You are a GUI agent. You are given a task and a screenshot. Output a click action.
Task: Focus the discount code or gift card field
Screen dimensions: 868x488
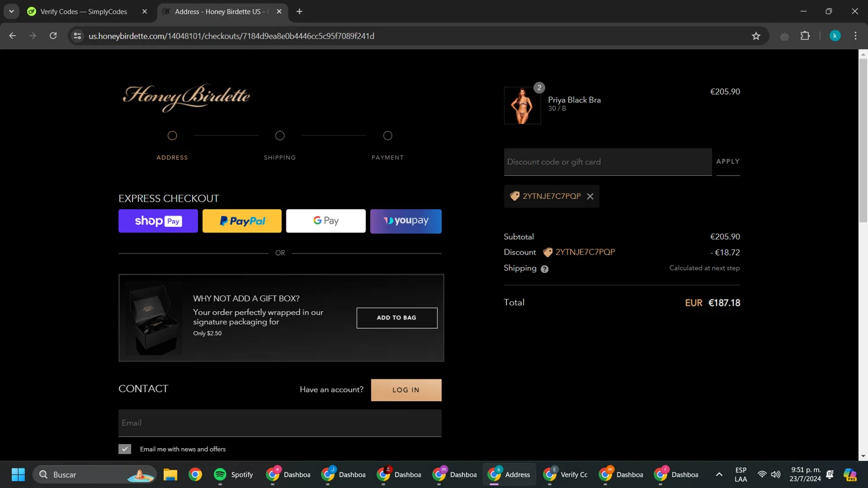(x=608, y=162)
